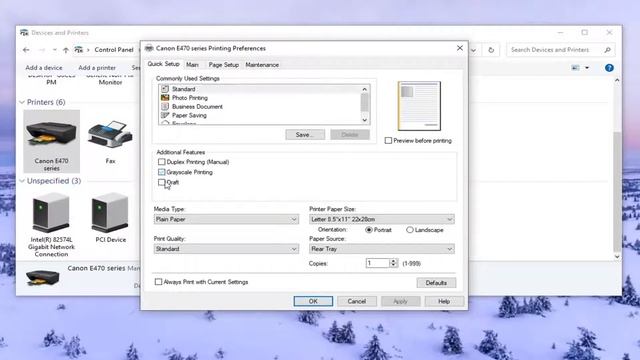Enable Duplex Printing (Manual) checkbox
The height and width of the screenshot is (360, 640).
162,162
